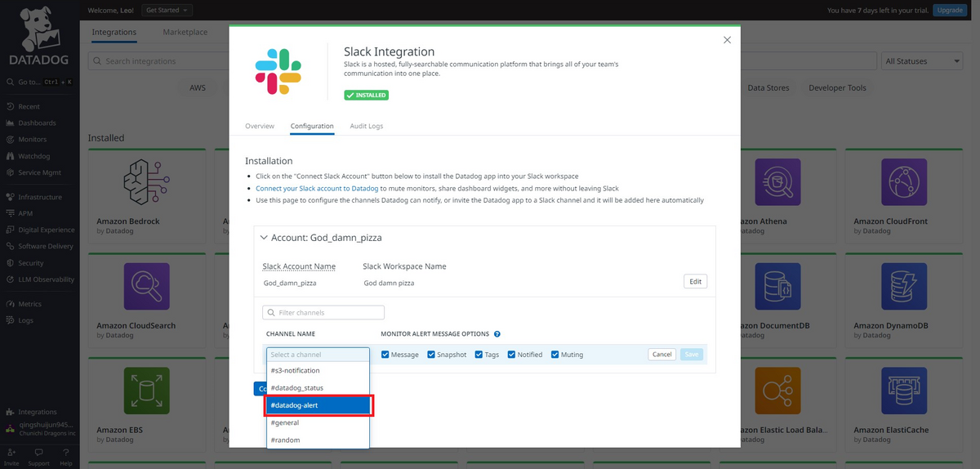This screenshot has height=469, width=980.
Task: Click the Edit account button
Action: click(695, 281)
